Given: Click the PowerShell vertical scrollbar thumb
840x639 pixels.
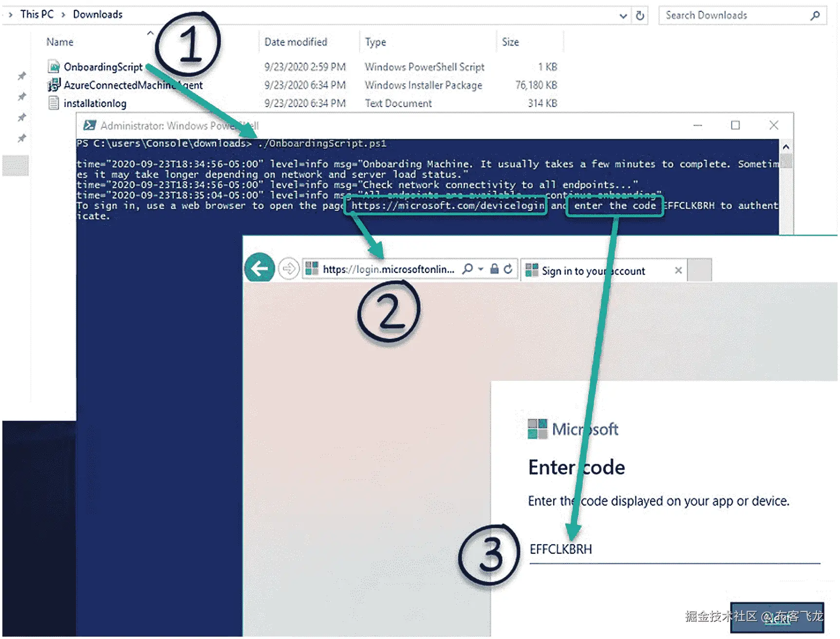Looking at the screenshot, I should (785, 161).
